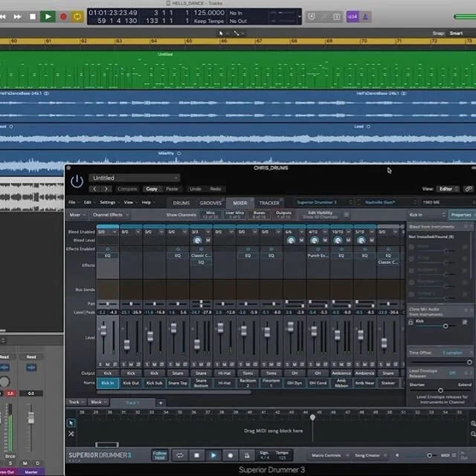
Task: Switch to the GROOVES tab
Action: click(x=210, y=203)
